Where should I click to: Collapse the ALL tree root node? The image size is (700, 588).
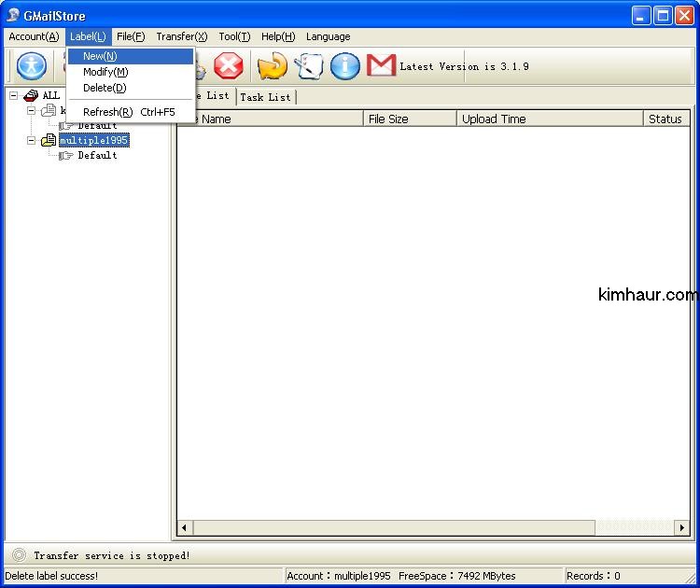point(14,95)
